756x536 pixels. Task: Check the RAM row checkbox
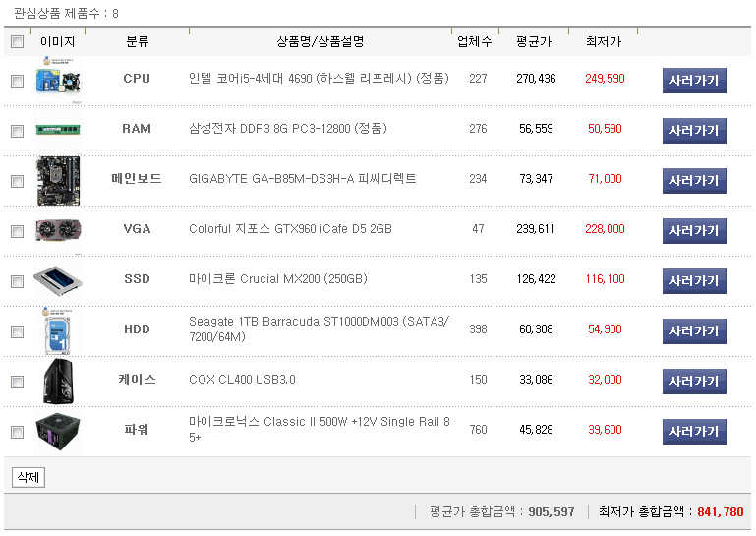pyautogui.click(x=18, y=131)
